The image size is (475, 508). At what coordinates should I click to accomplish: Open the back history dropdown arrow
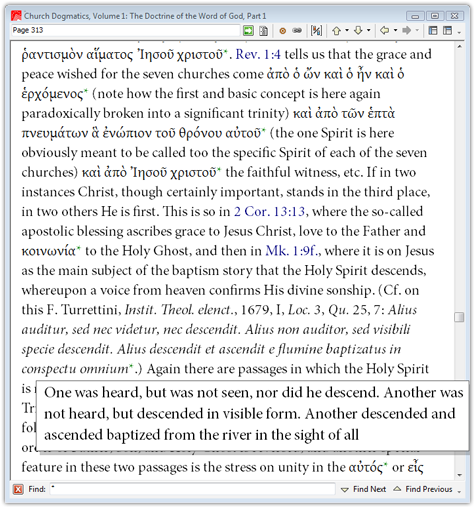click(x=395, y=30)
